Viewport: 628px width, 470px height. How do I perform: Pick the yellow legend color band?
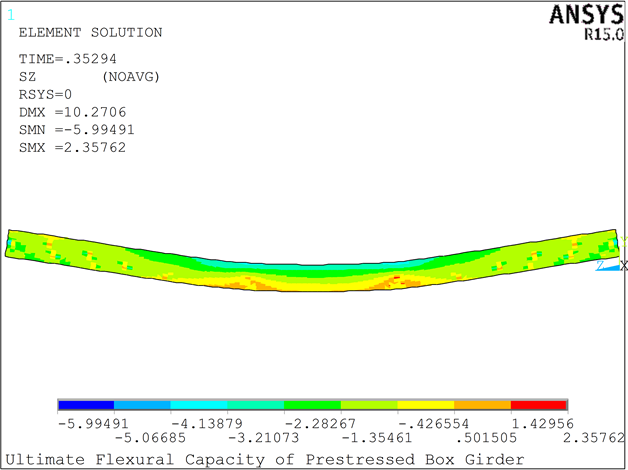(426, 406)
